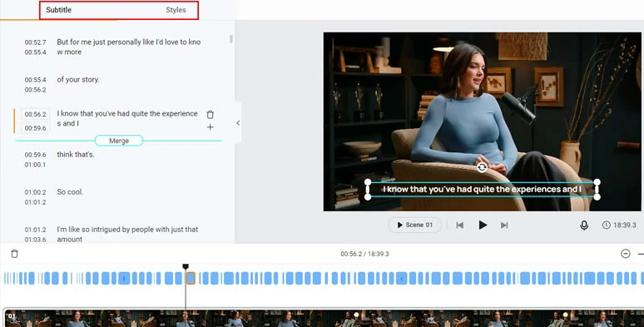Viewport: 644px width, 327px height.
Task: Edit the 00:59.6 end time field
Action: click(35, 128)
